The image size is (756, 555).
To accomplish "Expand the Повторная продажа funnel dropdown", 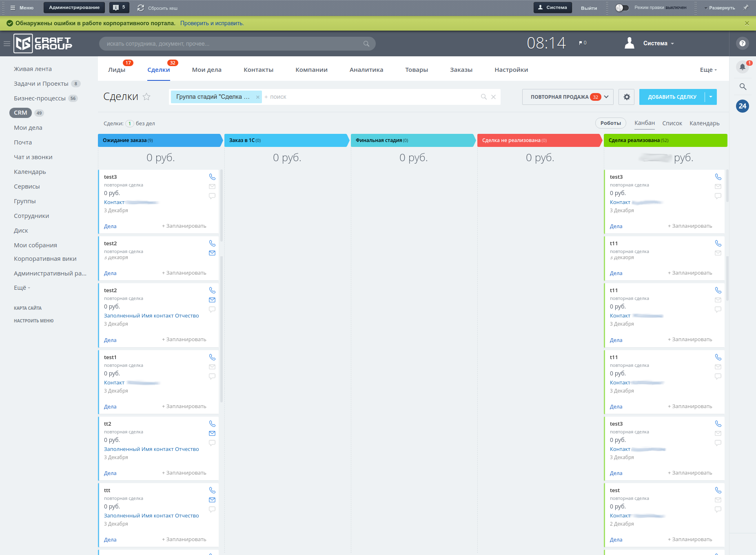I will (606, 97).
